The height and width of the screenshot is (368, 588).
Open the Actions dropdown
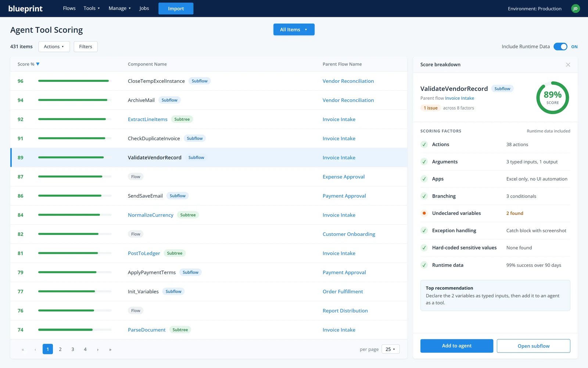pos(54,46)
